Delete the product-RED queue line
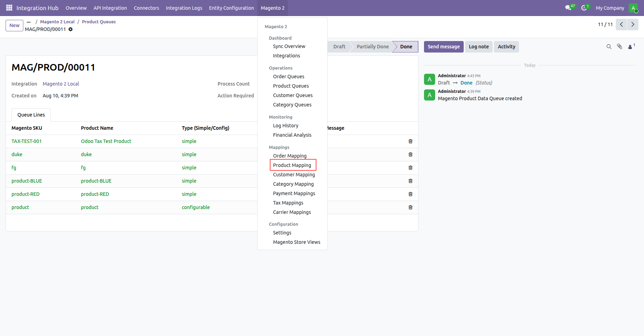This screenshot has height=336, width=644. 410,194
